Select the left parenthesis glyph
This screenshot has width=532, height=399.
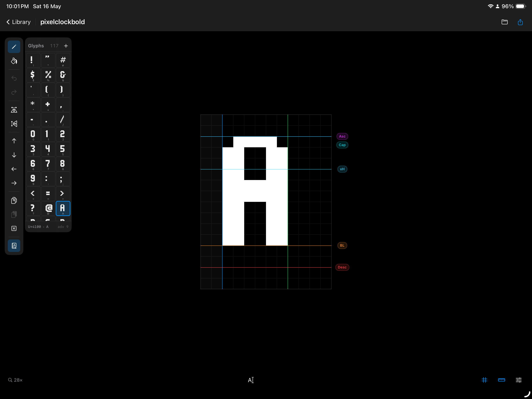48,90
